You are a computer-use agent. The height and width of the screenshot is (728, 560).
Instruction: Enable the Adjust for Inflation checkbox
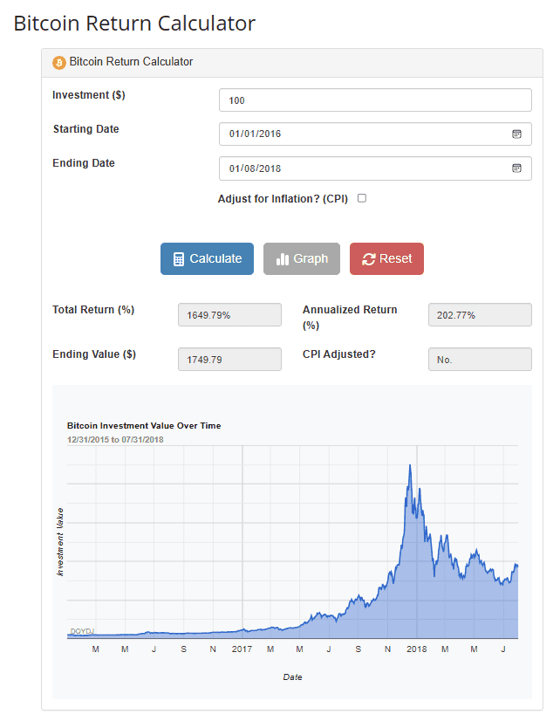pyautogui.click(x=362, y=198)
